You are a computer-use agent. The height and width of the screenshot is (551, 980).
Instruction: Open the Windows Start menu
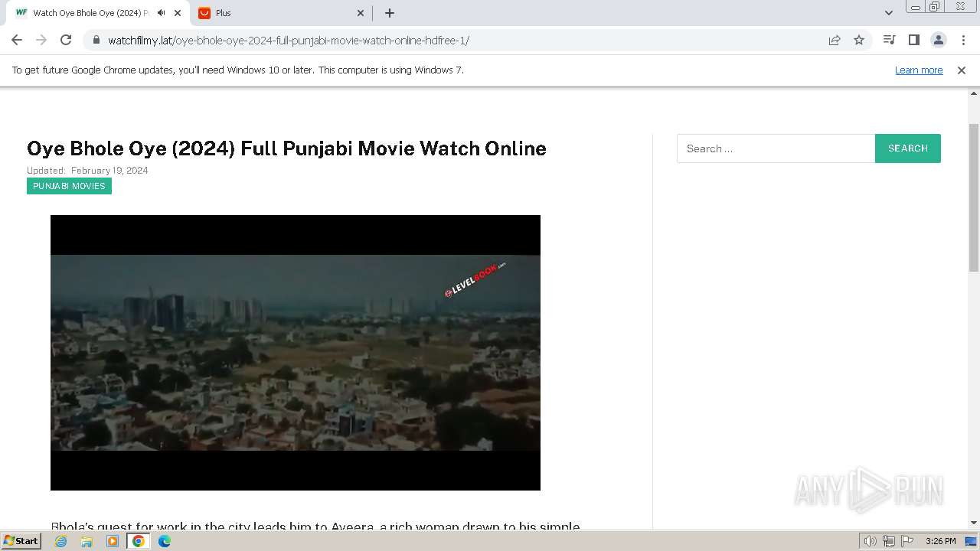coord(21,540)
